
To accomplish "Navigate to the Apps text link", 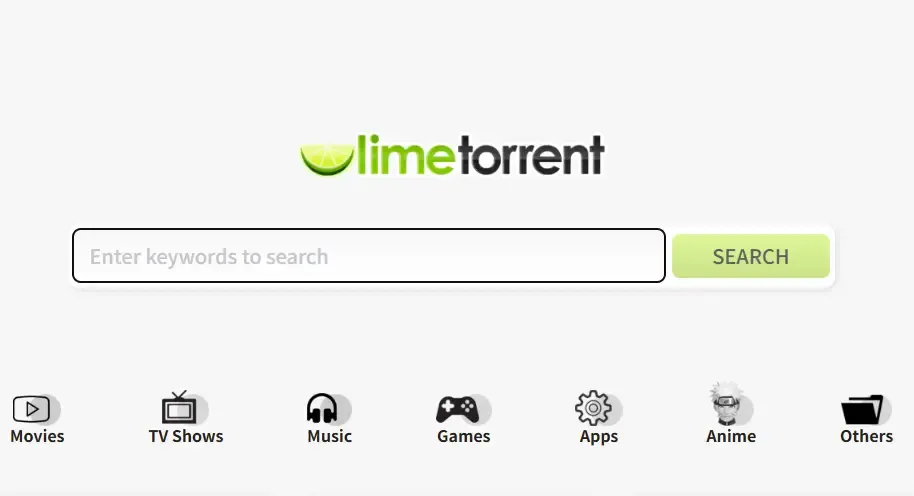I will 599,437.
